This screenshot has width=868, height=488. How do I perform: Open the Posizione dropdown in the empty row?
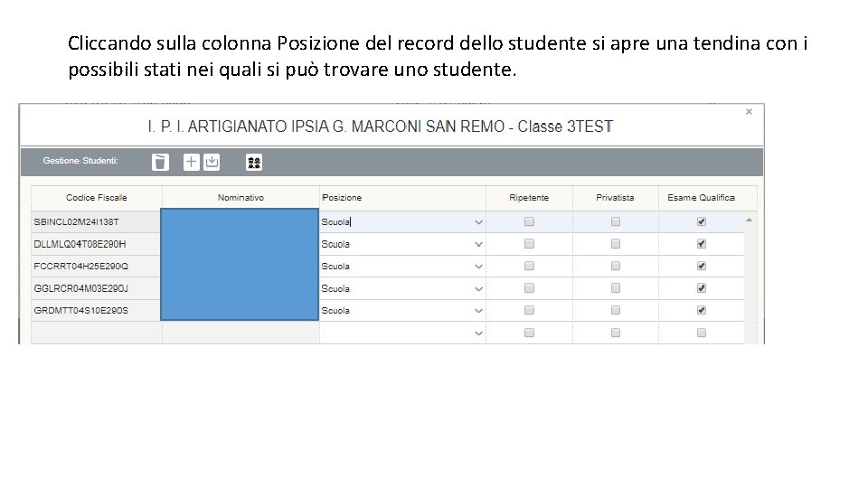tap(478, 333)
